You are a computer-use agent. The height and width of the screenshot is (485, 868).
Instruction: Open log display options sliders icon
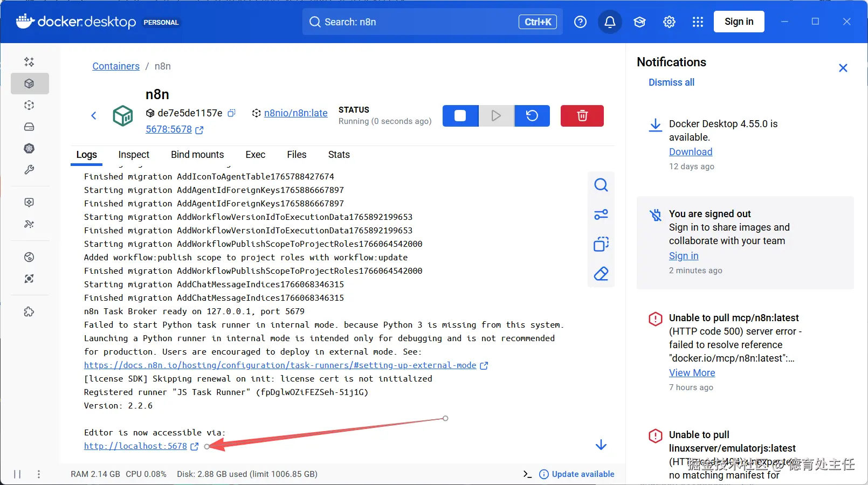point(601,214)
